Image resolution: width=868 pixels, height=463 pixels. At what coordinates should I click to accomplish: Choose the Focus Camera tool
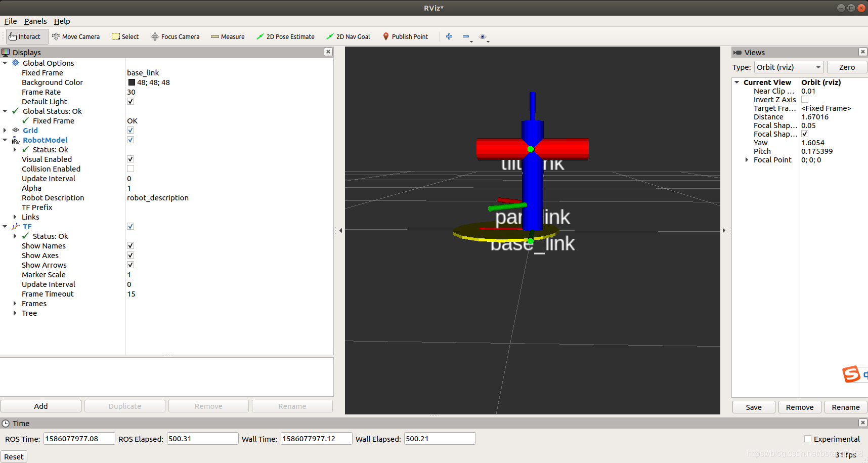(175, 36)
